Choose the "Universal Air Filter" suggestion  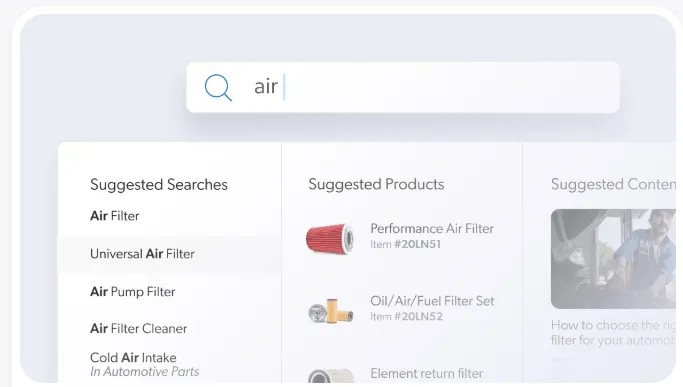(x=142, y=254)
